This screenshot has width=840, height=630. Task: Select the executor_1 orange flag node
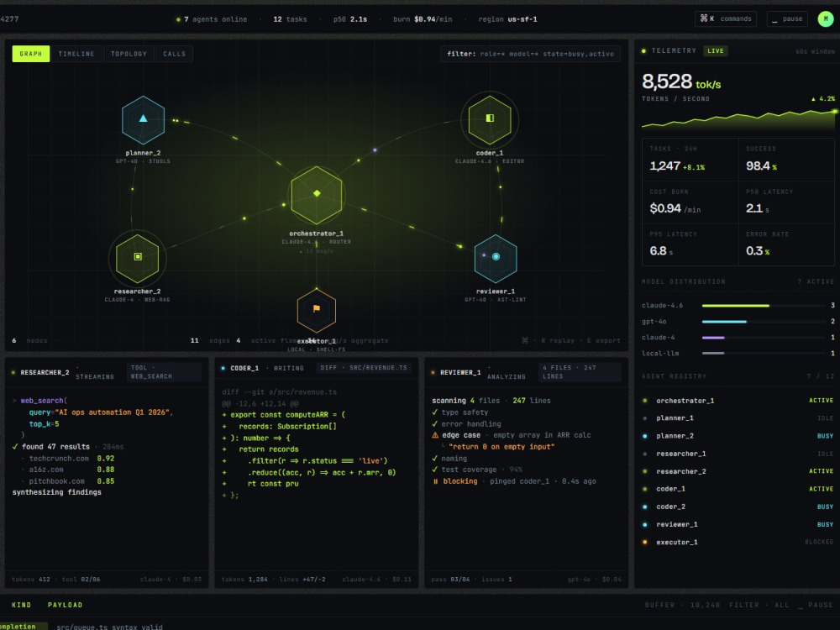pyautogui.click(x=317, y=310)
